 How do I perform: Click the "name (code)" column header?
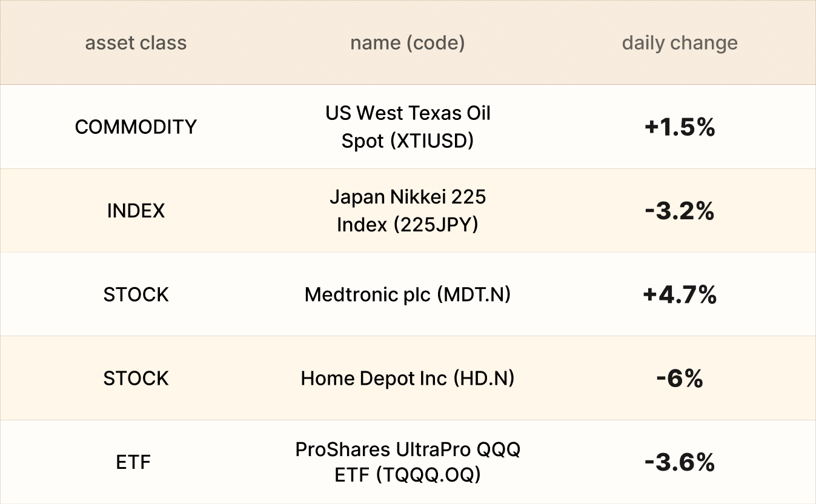click(x=407, y=43)
